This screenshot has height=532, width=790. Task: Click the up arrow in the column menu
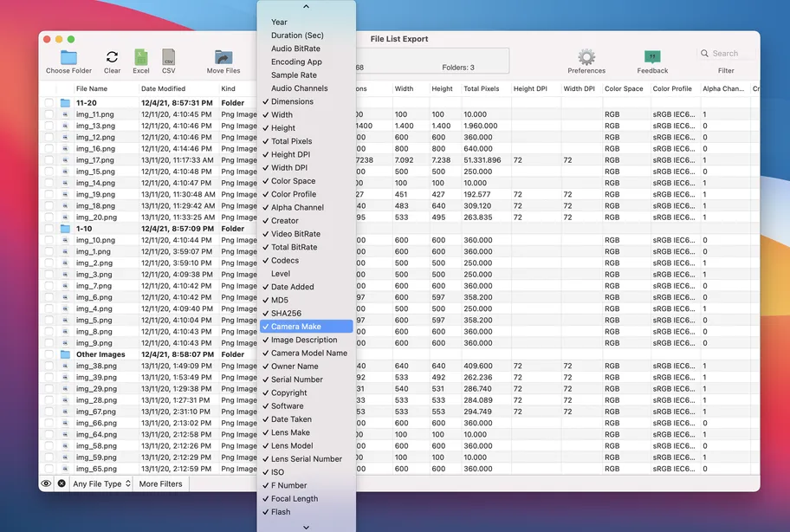point(307,7)
